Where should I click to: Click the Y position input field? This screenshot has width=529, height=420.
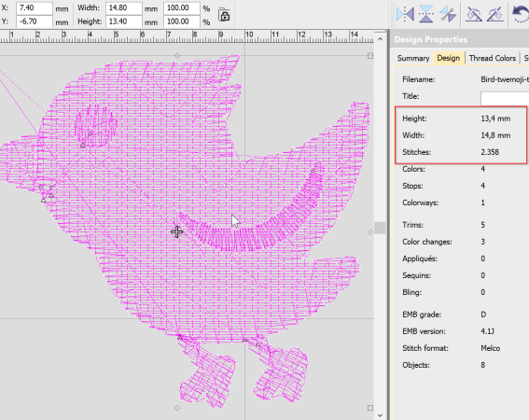tap(35, 21)
